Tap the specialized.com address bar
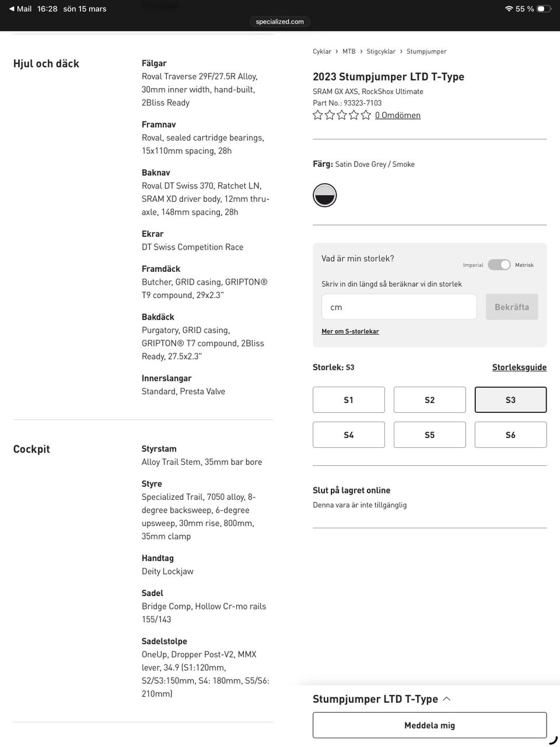Viewport: 560px width, 747px height. click(280, 22)
